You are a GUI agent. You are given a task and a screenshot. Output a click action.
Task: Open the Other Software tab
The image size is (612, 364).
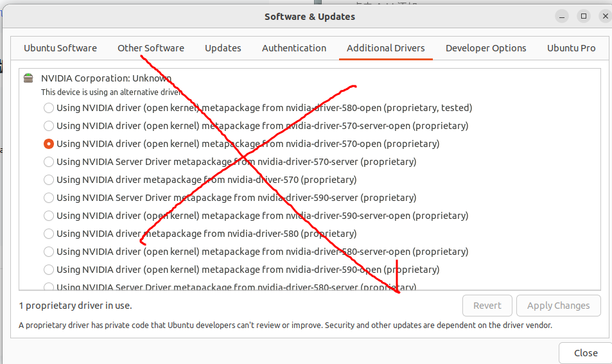pyautogui.click(x=151, y=48)
